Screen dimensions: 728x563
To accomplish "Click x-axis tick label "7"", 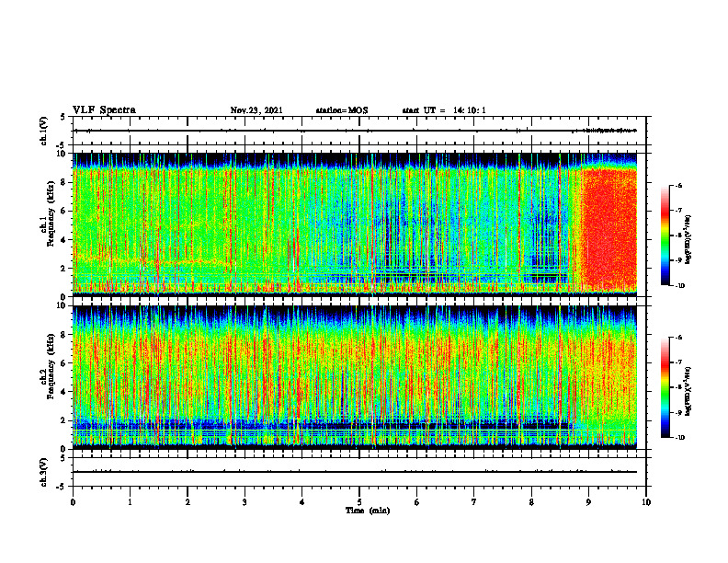I will click(x=474, y=502).
